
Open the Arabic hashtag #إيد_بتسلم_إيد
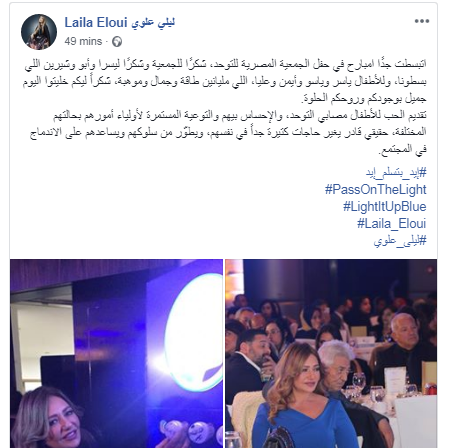(x=396, y=172)
